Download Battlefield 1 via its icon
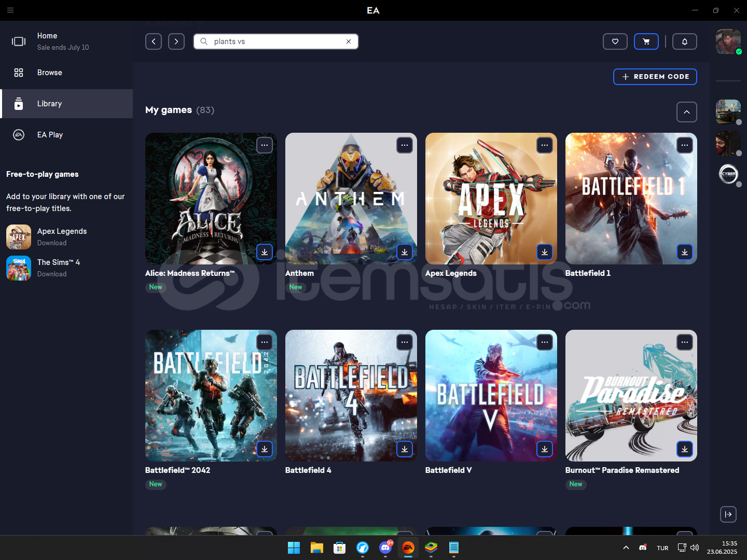 point(685,252)
